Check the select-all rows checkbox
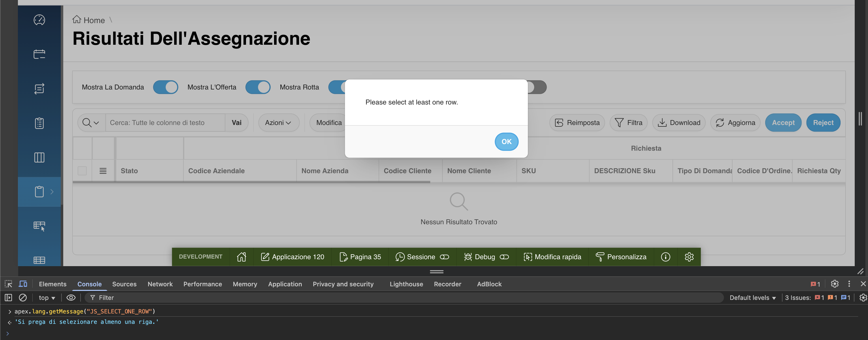 click(82, 171)
